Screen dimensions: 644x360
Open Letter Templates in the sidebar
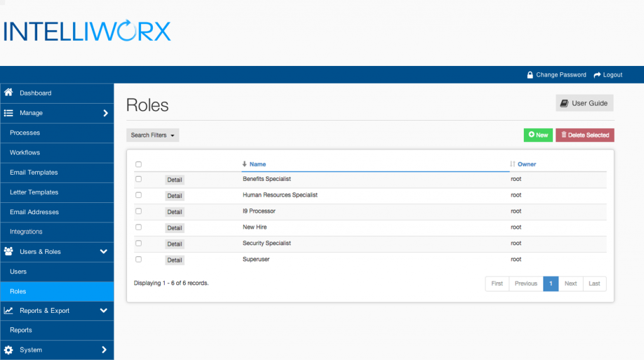click(57, 192)
